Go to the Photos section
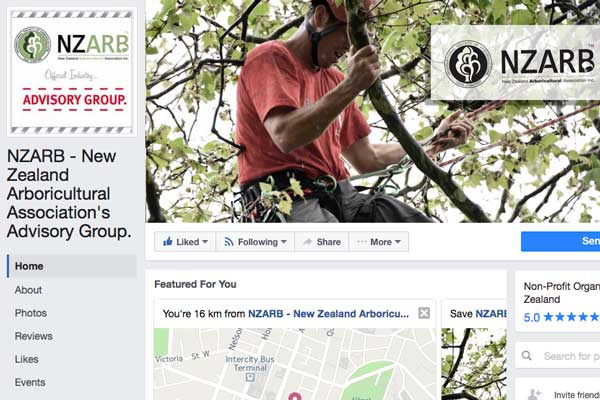Image resolution: width=600 pixels, height=400 pixels. pos(31,313)
